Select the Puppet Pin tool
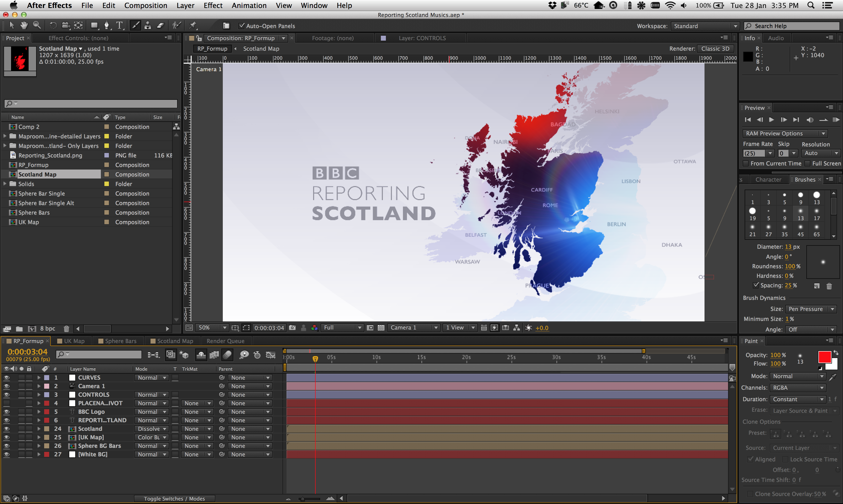Screen dimensions: 843x504 point(193,26)
